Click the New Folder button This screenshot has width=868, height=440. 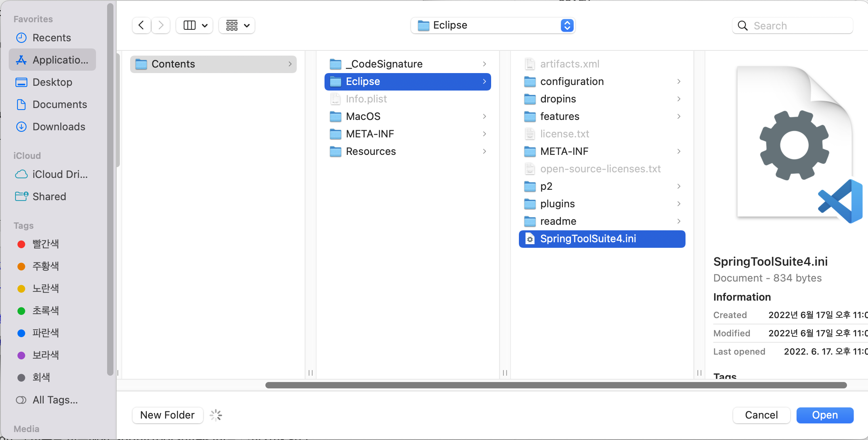click(167, 415)
